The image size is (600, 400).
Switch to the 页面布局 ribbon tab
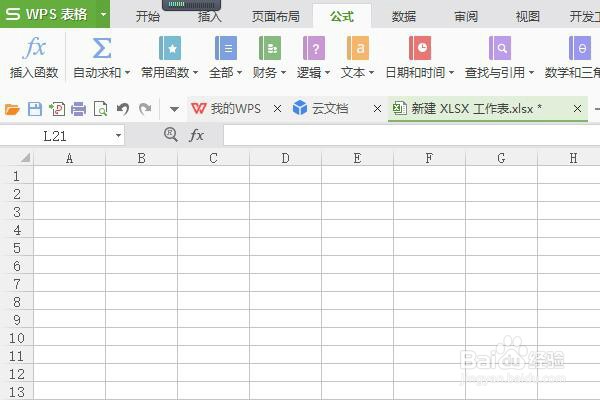(x=276, y=16)
